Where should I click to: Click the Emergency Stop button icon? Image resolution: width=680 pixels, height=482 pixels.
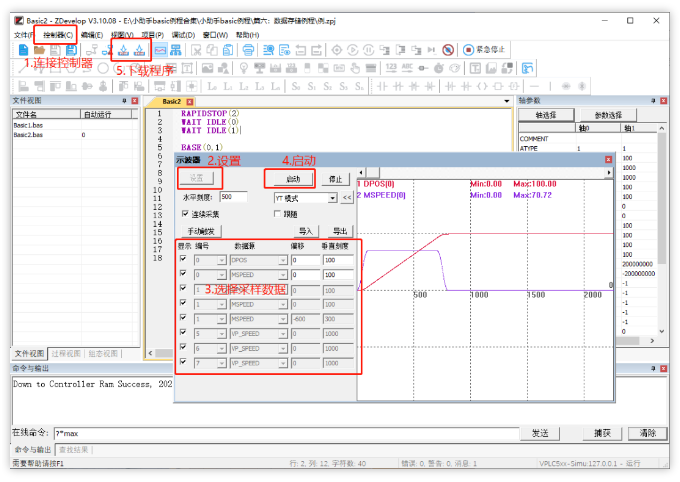pos(468,50)
